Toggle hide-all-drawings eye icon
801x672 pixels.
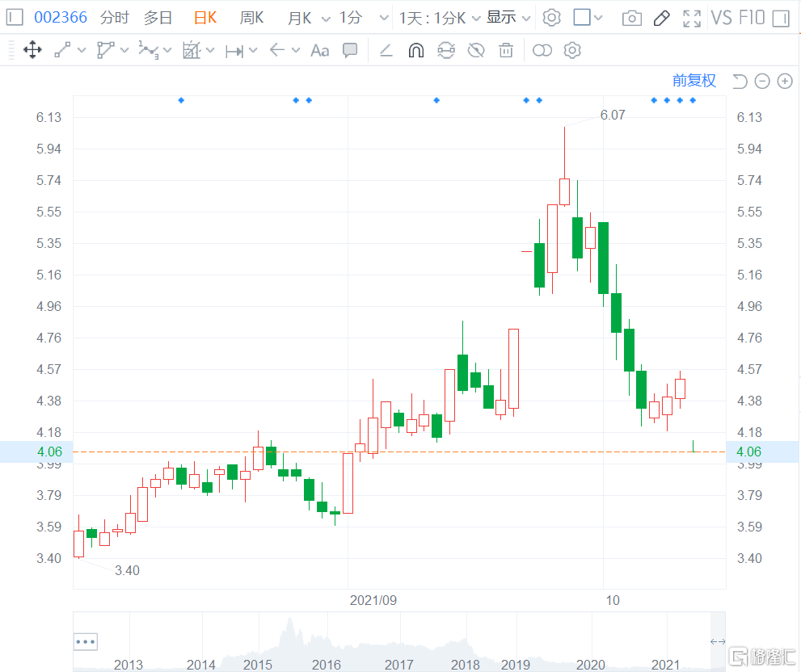coord(476,50)
